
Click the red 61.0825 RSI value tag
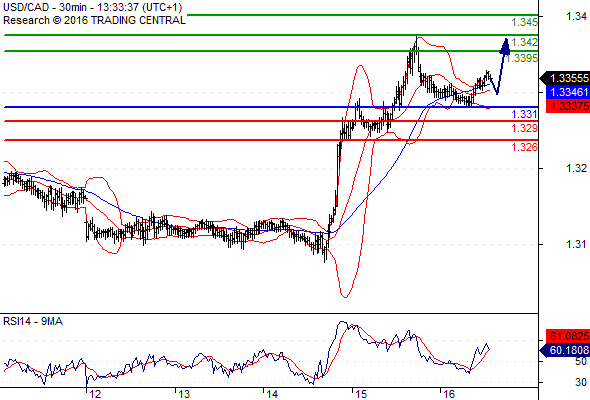tap(568, 336)
